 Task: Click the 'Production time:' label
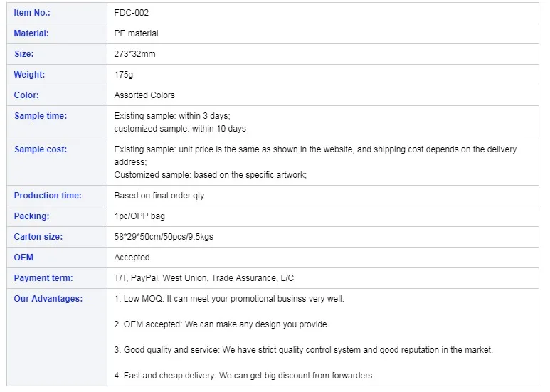tap(48, 196)
